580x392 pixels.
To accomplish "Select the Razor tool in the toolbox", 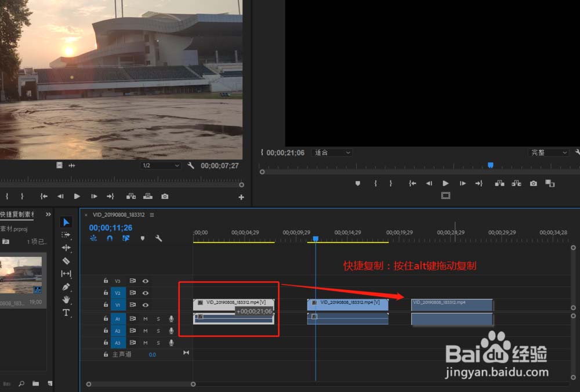I will click(x=66, y=261).
